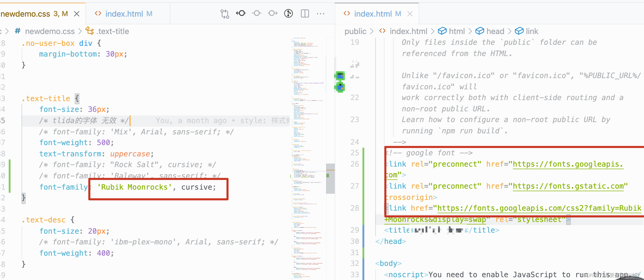
Task: Close the newdemo.css tab
Action: 77,14
